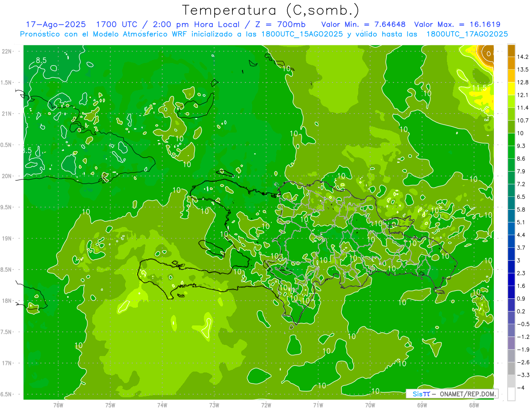The image size is (532, 411).
Task: Click the legend value "-3.3"
Action: [523, 375]
